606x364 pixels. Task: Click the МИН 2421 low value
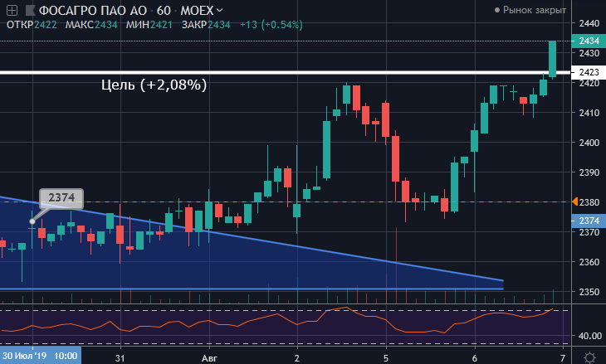pos(149,25)
